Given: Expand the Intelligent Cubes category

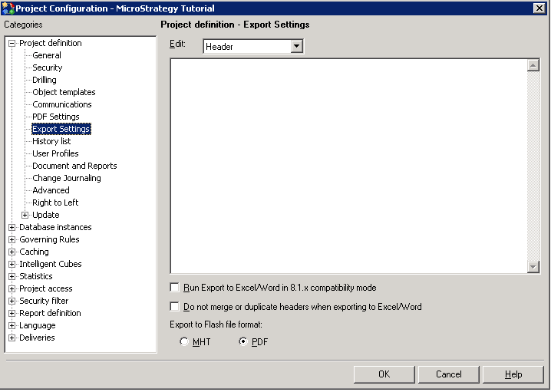Looking at the screenshot, I should pos(12,265).
